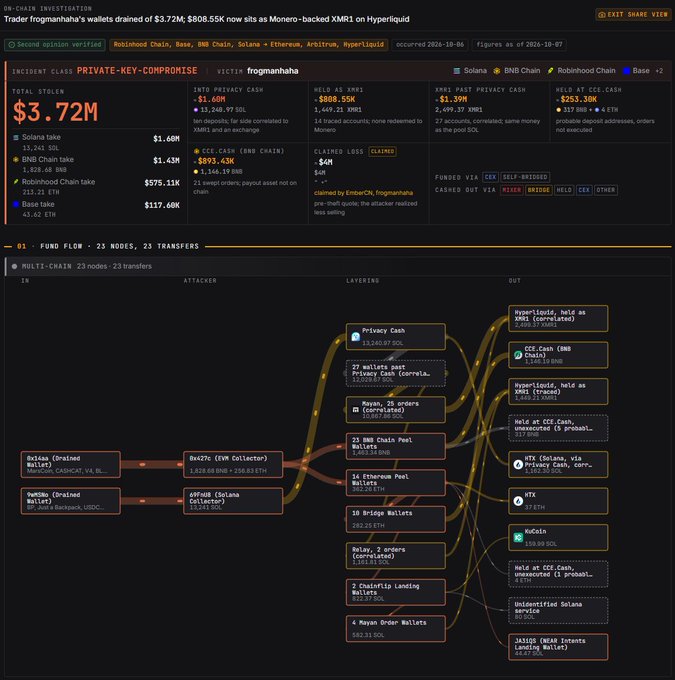Click the OTHER cash-out tag
Screen dimensions: 675x680
click(x=606, y=190)
